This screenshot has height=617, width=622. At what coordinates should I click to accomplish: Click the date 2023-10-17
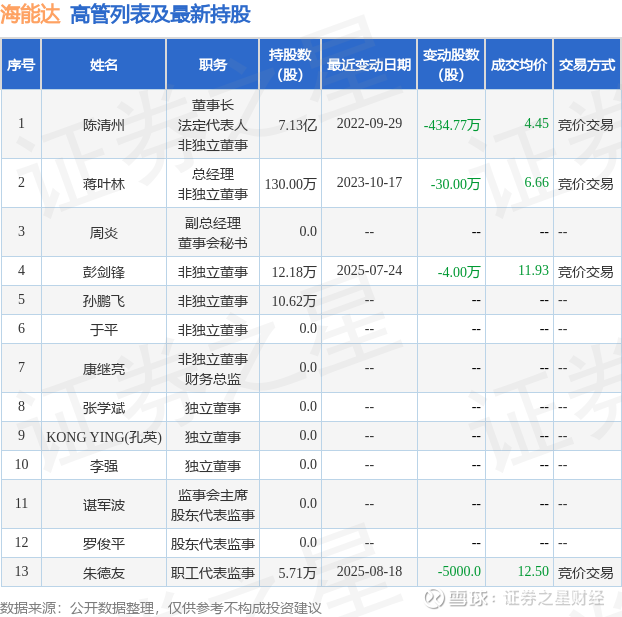[369, 182]
